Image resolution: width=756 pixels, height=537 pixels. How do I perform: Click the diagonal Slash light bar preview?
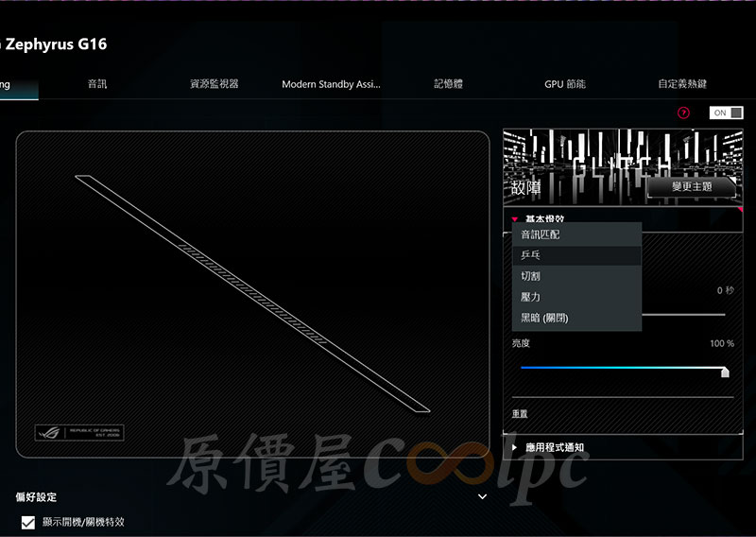(252, 293)
